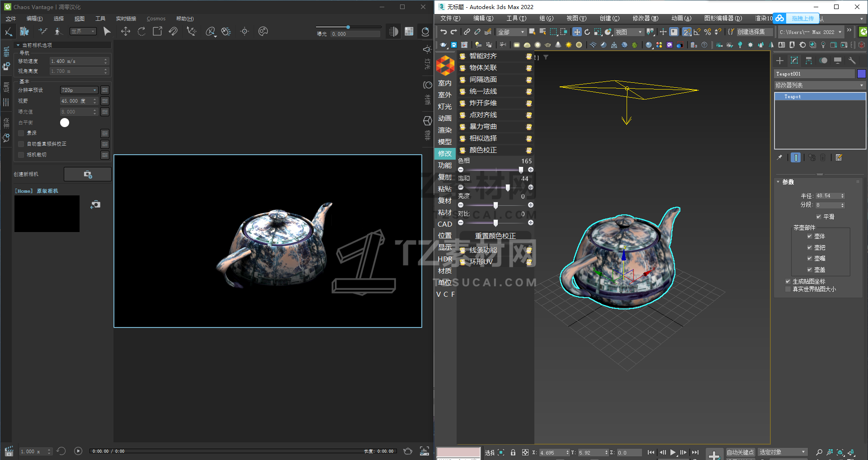Viewport: 868px width, 460px height.
Task: Activate Select and Rotate tool in 3ds Max
Action: tap(587, 32)
